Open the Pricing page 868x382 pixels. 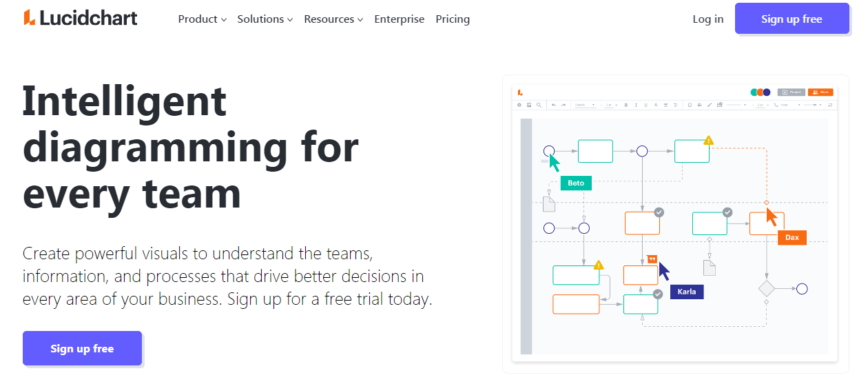453,19
